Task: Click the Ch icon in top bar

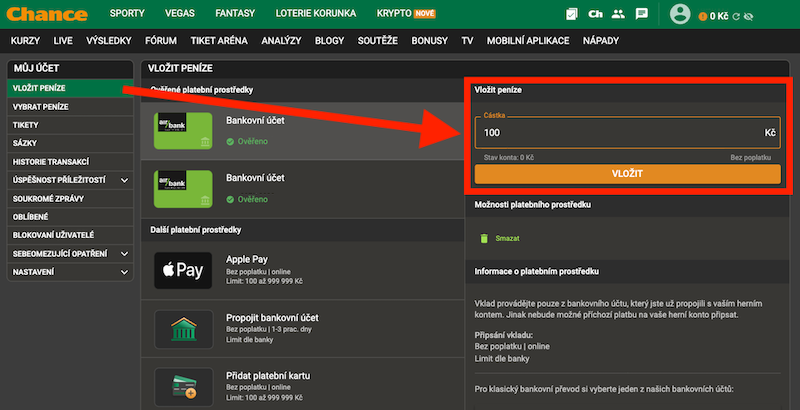Action: (x=594, y=14)
